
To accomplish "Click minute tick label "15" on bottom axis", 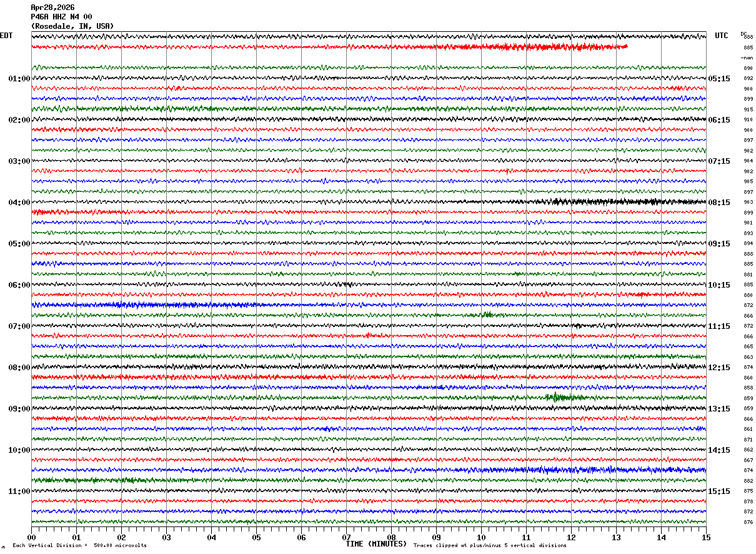I will [x=706, y=537].
